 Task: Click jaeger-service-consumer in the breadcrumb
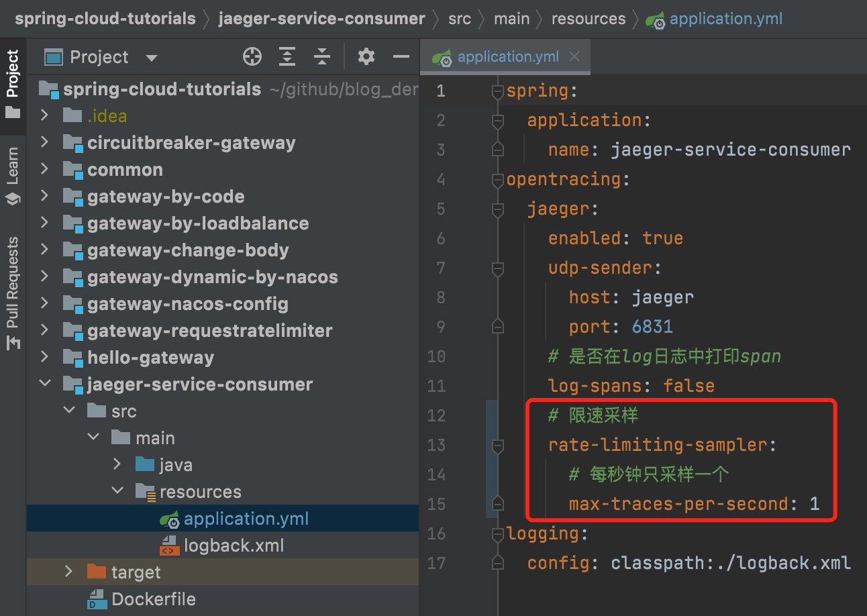click(x=322, y=19)
